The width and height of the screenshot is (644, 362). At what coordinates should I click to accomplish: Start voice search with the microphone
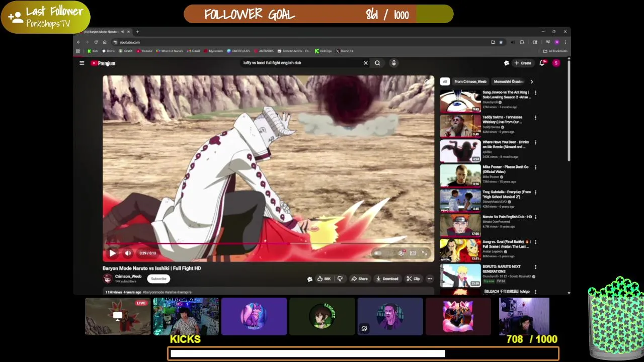tap(394, 63)
